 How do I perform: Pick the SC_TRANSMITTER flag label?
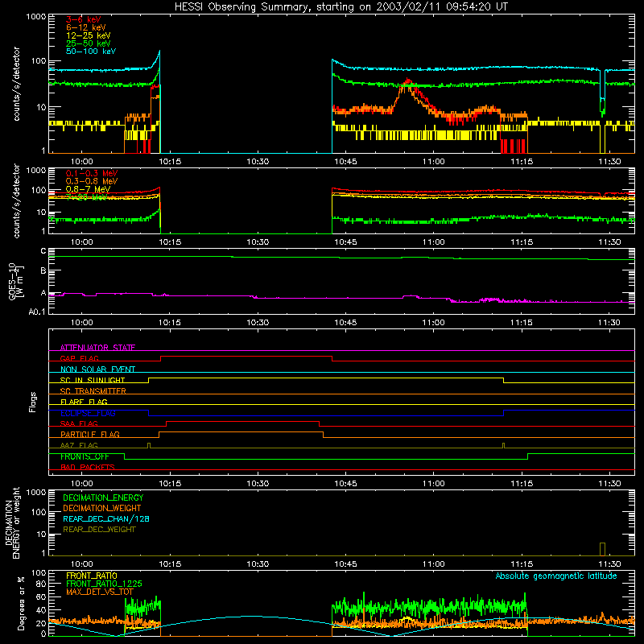(93, 390)
